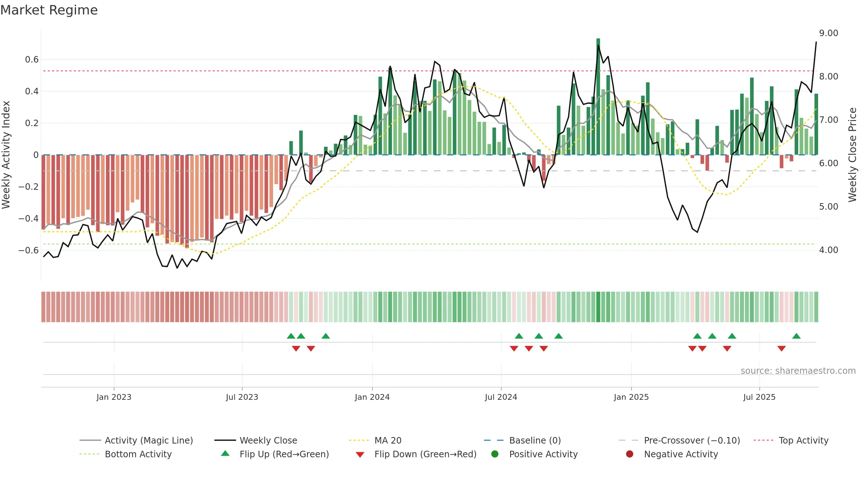This screenshot has height=488, width=868.
Task: Toggle Bottom Activity legend entry
Action: (x=125, y=454)
